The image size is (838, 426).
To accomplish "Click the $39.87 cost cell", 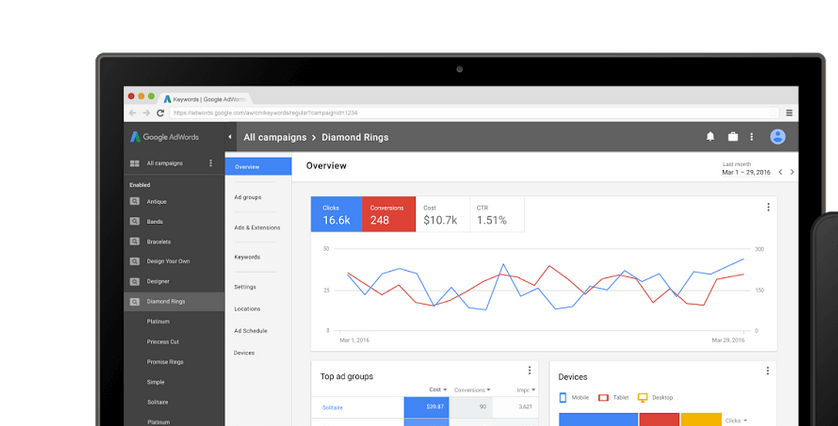I will point(426,407).
